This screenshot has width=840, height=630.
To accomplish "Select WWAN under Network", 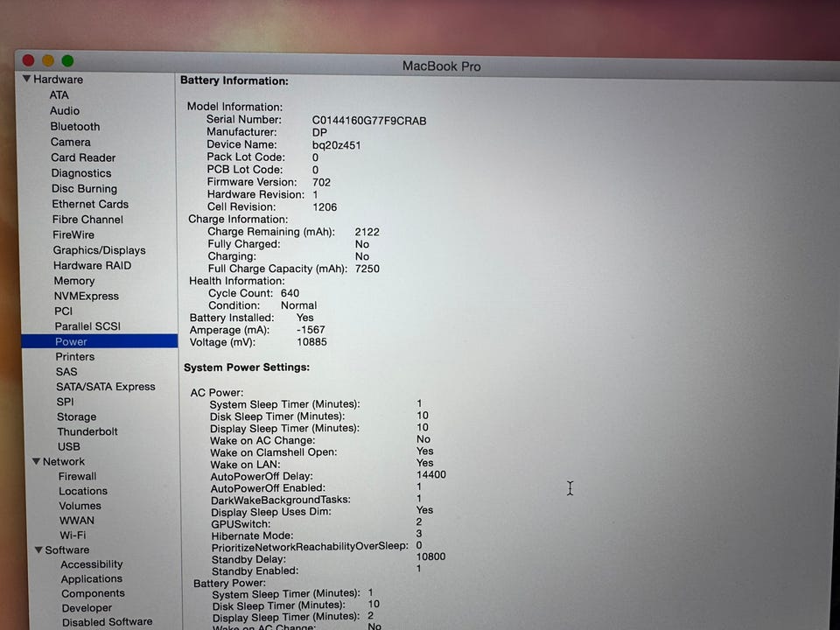I will 77,520.
